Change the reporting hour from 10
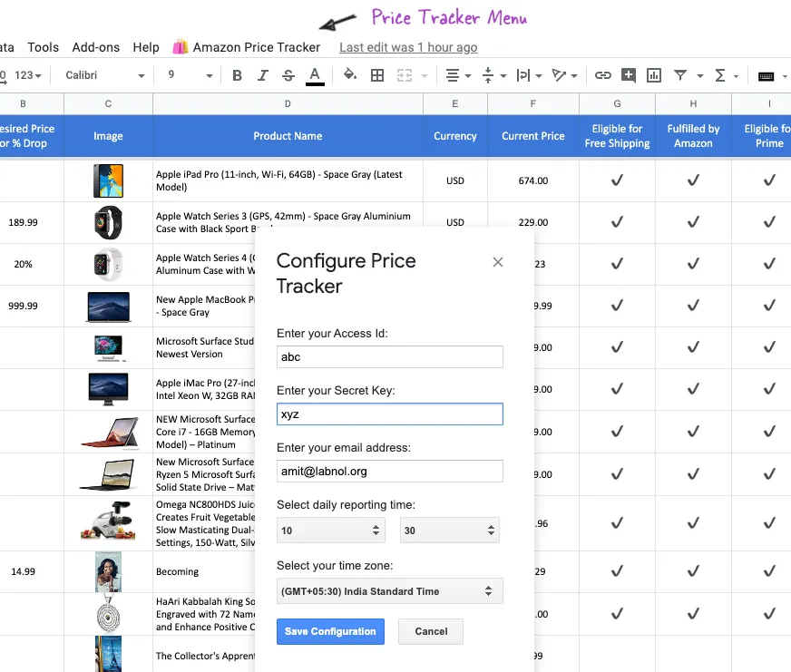Image resolution: width=791 pixels, height=672 pixels. [x=330, y=530]
